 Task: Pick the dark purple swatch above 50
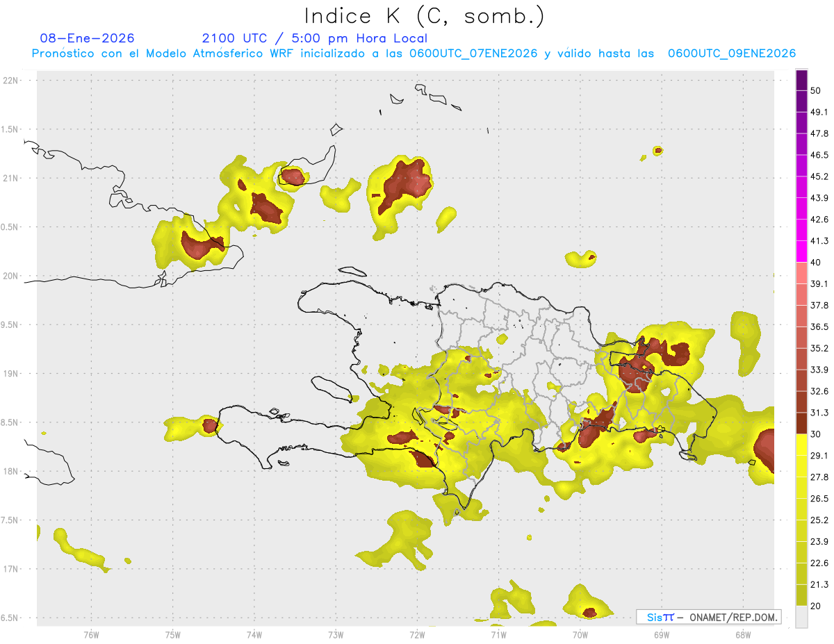point(801,80)
